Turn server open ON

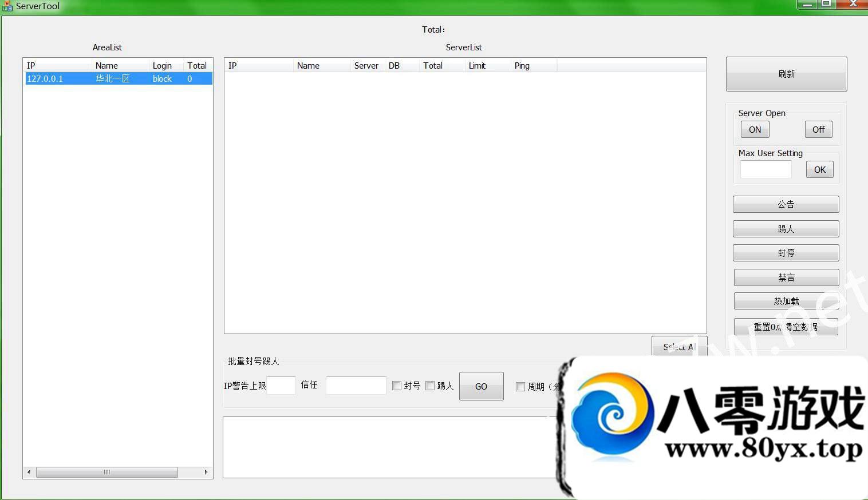(755, 129)
